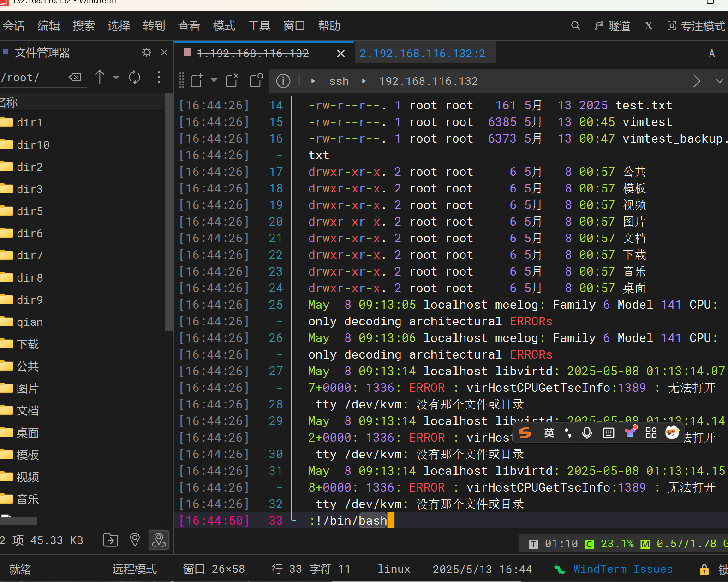Open the 工具 menu
Image resolution: width=728 pixels, height=582 pixels.
pyautogui.click(x=259, y=26)
